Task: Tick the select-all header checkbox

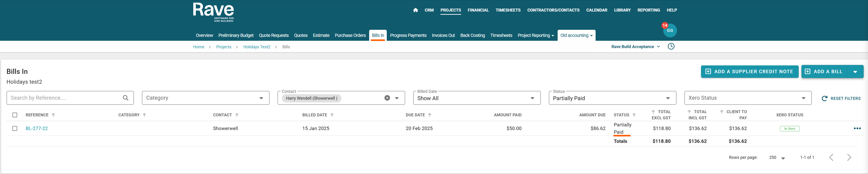Action: (15, 115)
